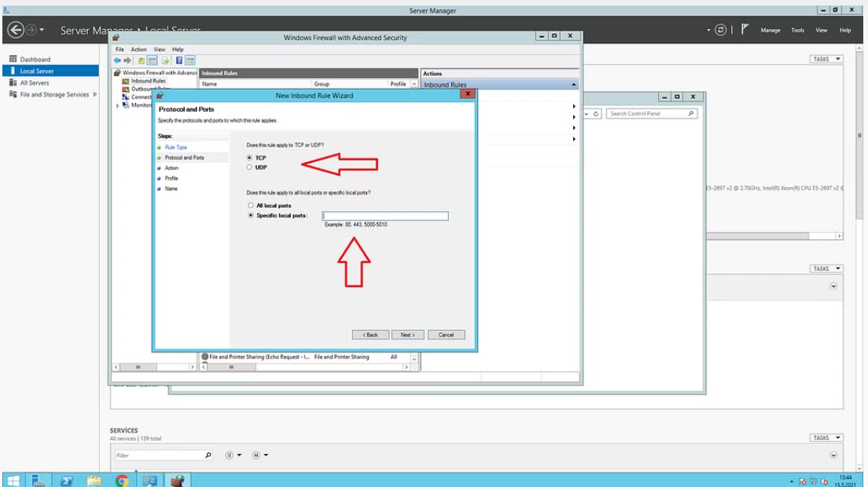Click the refresh icon in Control Panel address bar
This screenshot has height=487, width=868.
coord(596,113)
